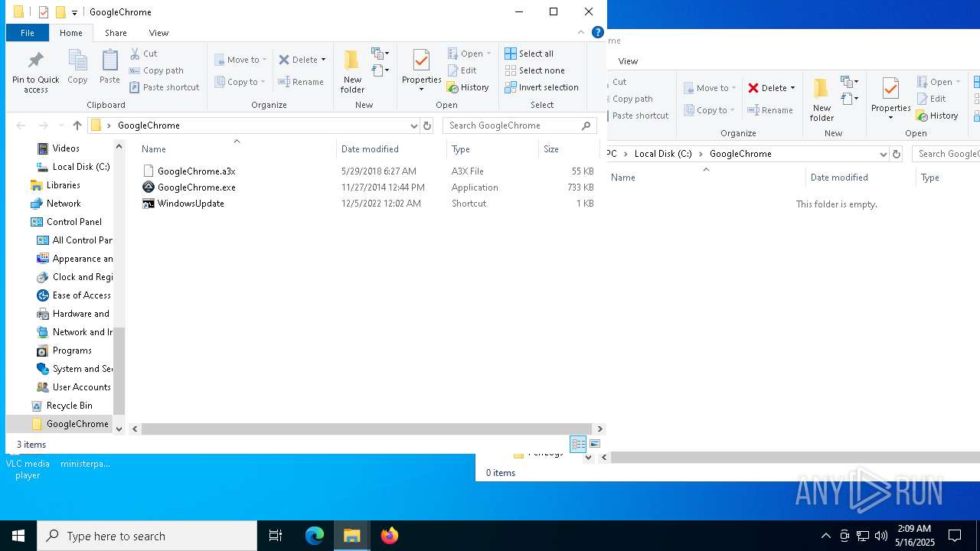
Task: Open Microsoft Edge from taskbar
Action: coord(315,536)
